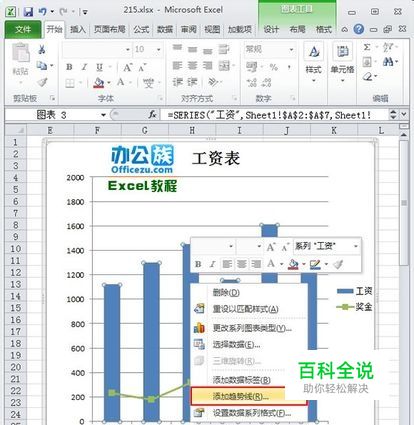Screen dimensions: 414x425
Task: Choose Change Series Chart Type
Action: [249, 328]
